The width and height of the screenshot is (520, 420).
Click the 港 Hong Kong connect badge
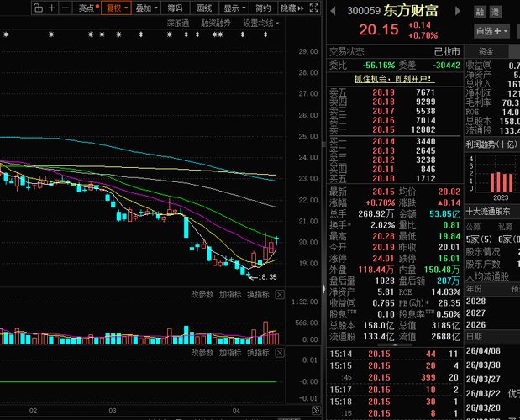tap(496, 13)
